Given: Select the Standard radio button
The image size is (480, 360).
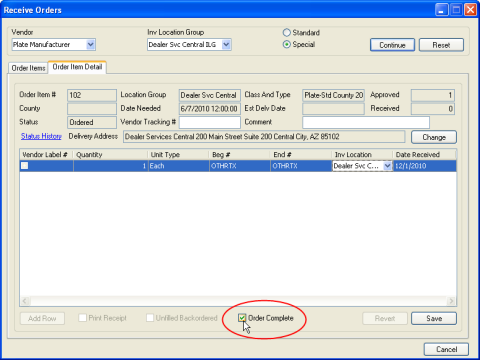Looking at the screenshot, I should pos(286,33).
